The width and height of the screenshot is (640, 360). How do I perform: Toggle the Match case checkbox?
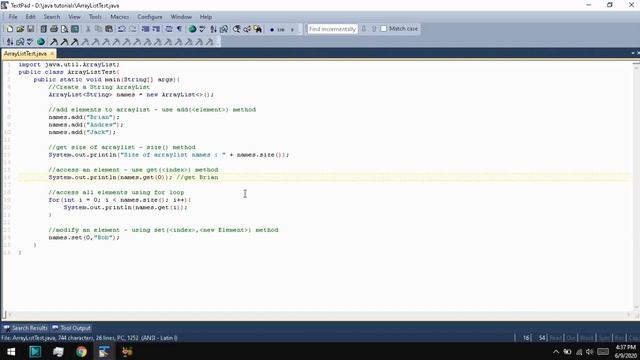tap(383, 29)
